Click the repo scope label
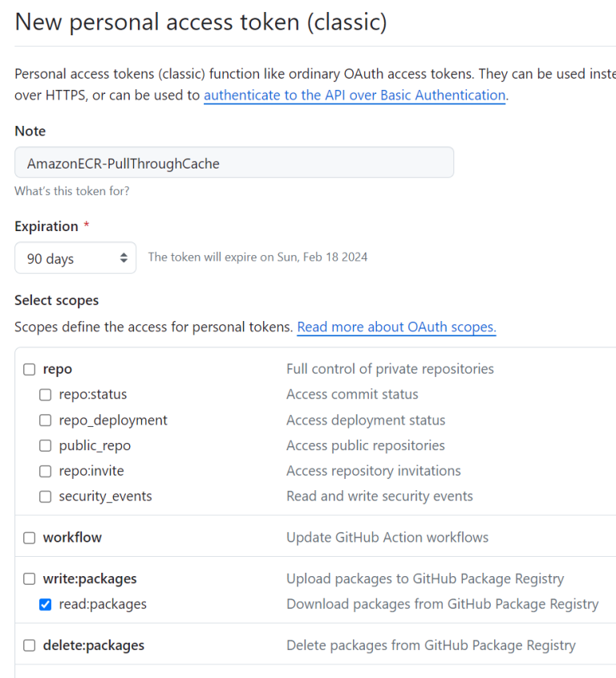Screen dimensions: 616x678 tap(58, 369)
